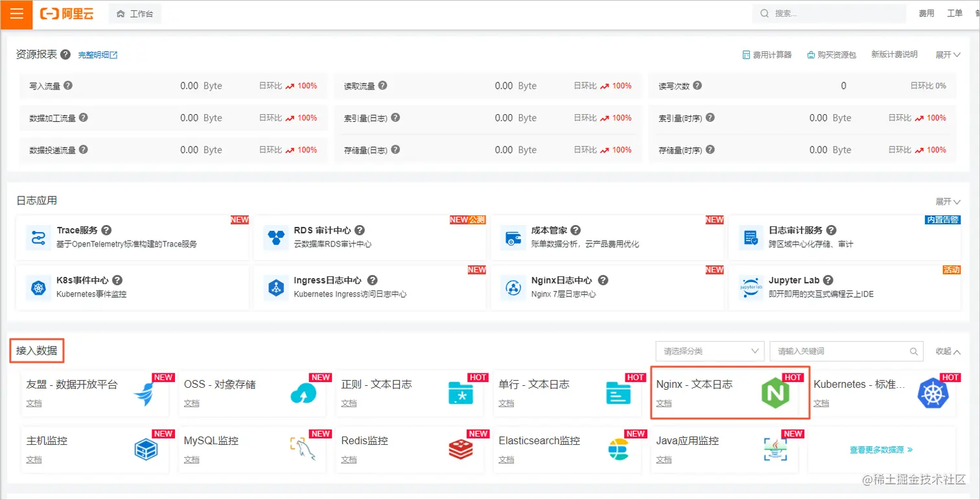Open the 成本管家 app icon
The height and width of the screenshot is (500, 980).
[513, 237]
